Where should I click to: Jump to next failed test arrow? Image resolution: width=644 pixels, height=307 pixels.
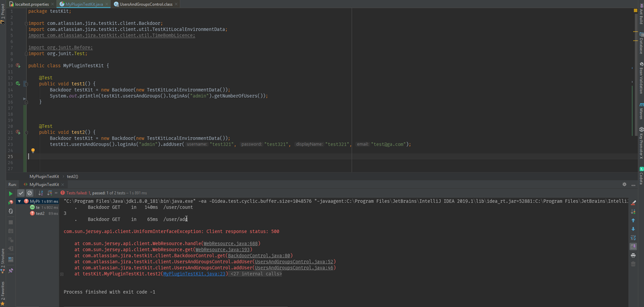point(633,228)
